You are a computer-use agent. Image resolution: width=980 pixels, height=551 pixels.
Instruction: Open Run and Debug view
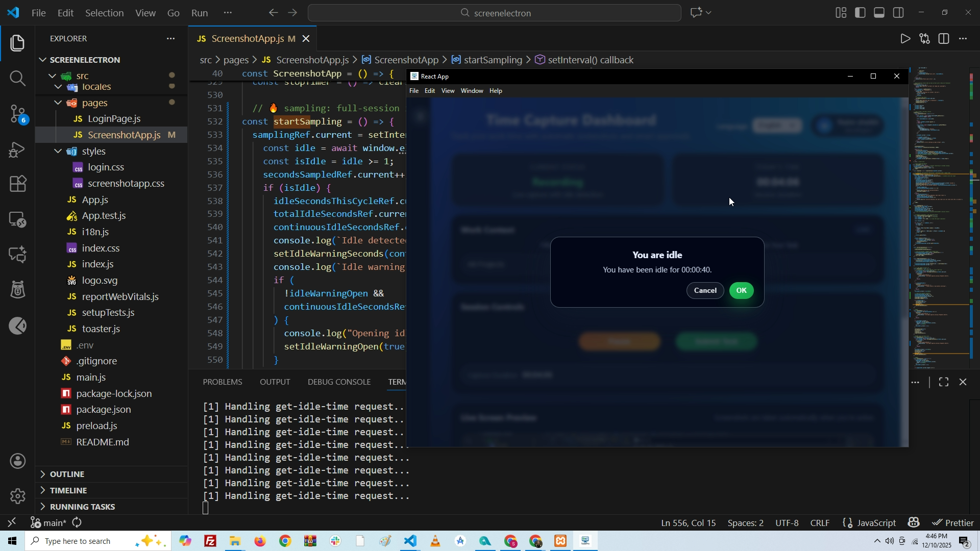[17, 149]
